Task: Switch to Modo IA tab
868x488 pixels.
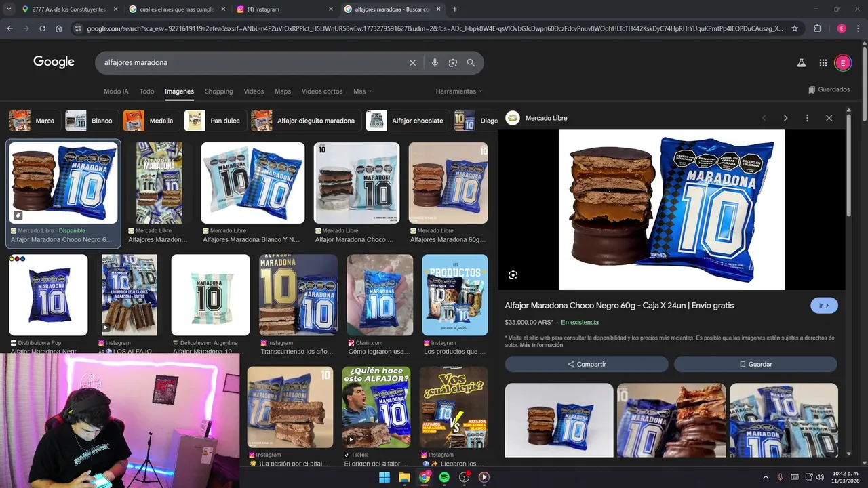Action: [116, 91]
